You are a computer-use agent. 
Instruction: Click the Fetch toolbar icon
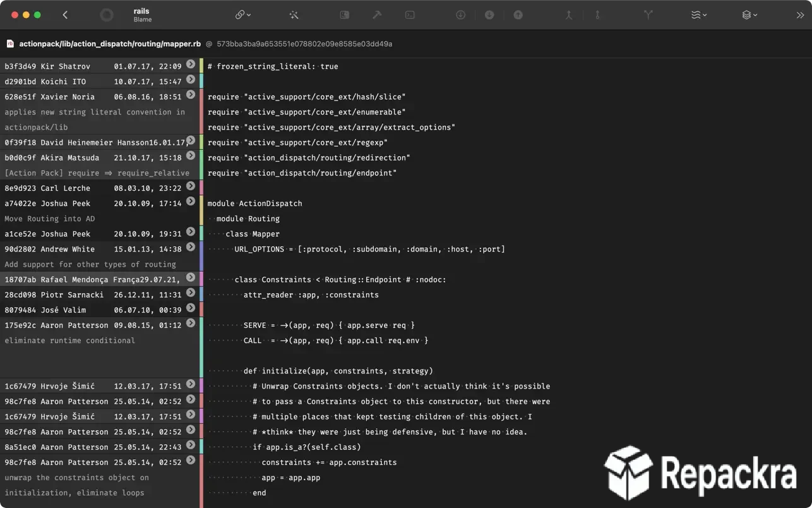460,15
